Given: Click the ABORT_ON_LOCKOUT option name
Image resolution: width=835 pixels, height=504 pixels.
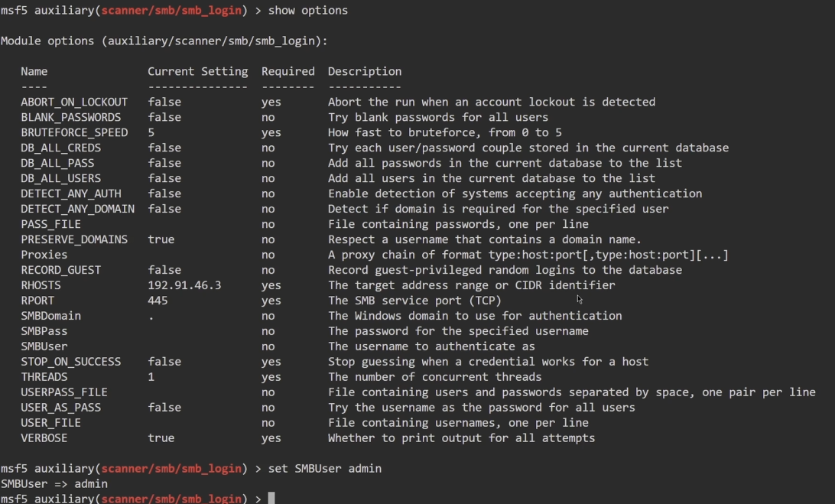Looking at the screenshot, I should pos(74,102).
